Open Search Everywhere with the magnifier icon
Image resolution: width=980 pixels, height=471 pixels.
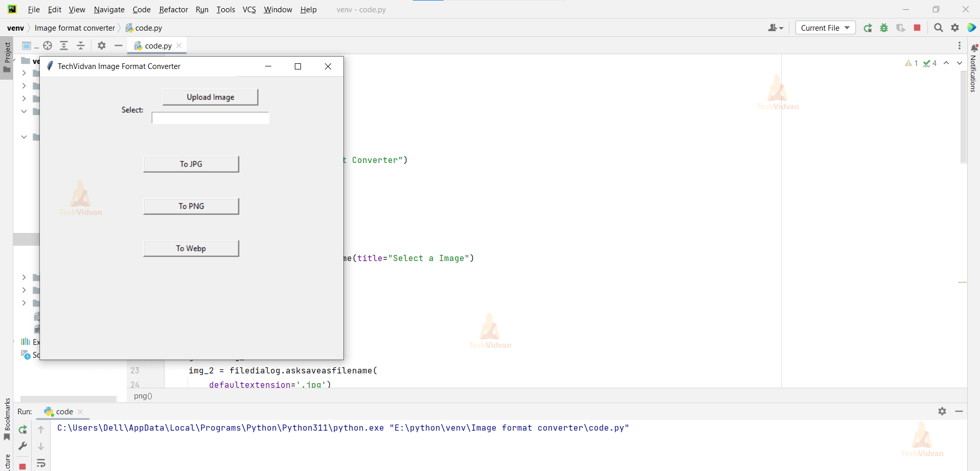(939, 28)
